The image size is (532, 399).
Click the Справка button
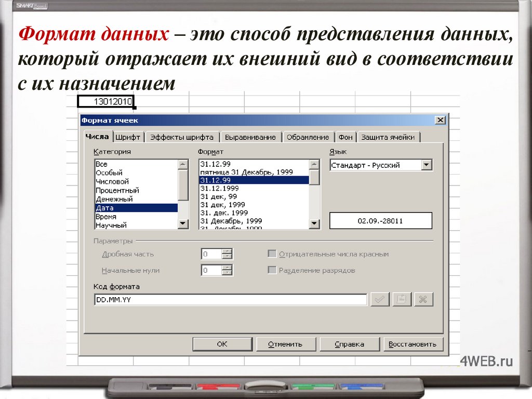[x=350, y=344]
